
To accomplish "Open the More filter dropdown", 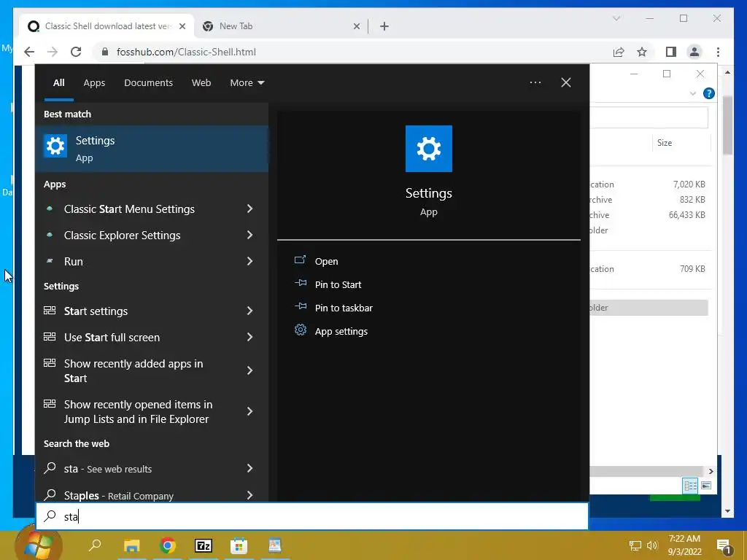I will (x=247, y=83).
